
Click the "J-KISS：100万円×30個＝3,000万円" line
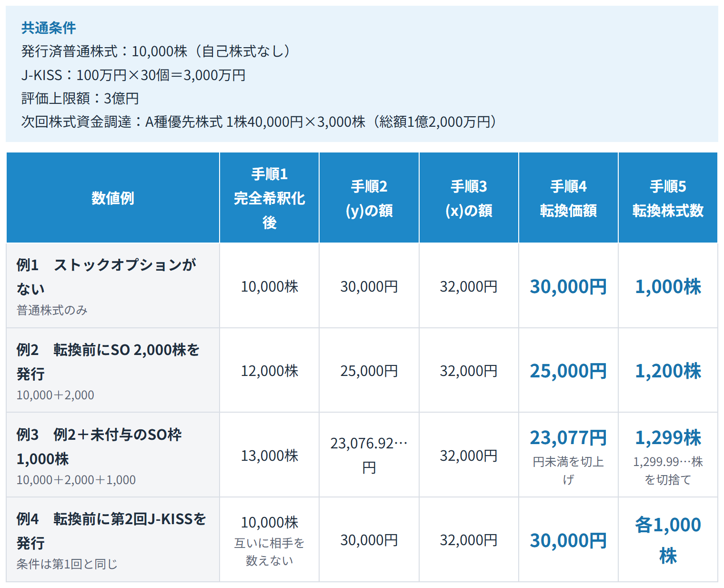[x=133, y=75]
